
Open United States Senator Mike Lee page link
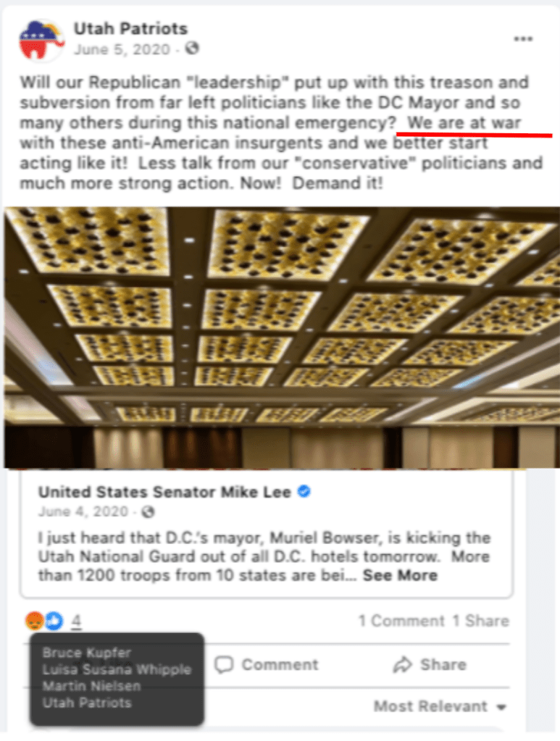164,492
